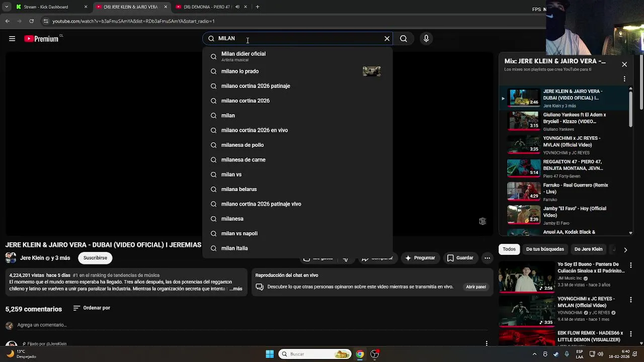Image resolution: width=644 pixels, height=362 pixels.
Task: Open the milano lo prado suggestion thumbnail
Action: [372, 71]
